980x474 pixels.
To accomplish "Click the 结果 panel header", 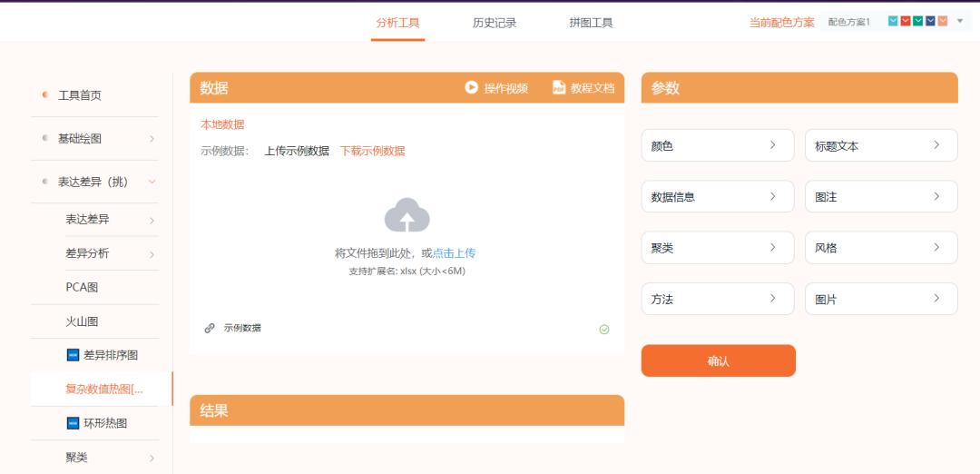I will coord(407,410).
